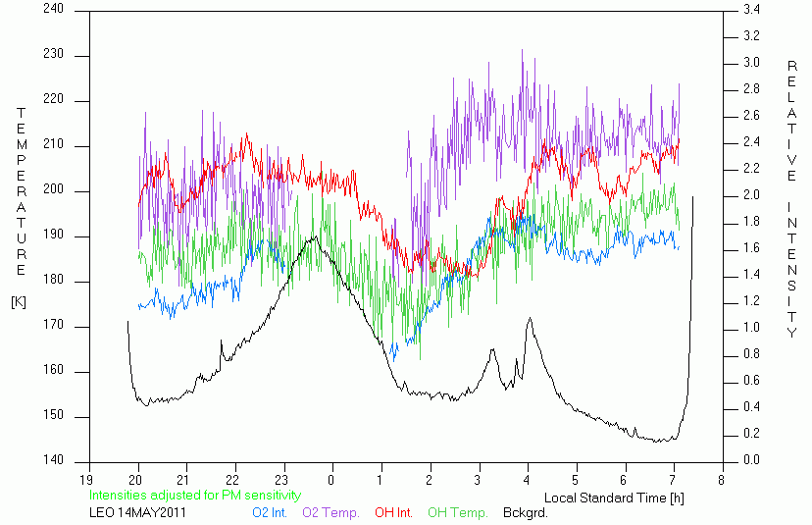Click the 2.8 relative intensity axis value
Image resolution: width=812 pixels, height=525 pixels.
(751, 89)
